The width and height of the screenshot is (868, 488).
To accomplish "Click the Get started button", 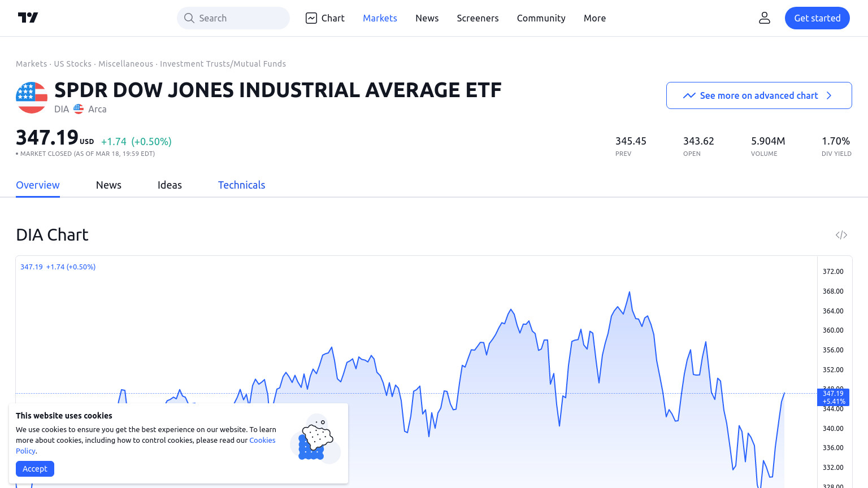I will tap(817, 18).
